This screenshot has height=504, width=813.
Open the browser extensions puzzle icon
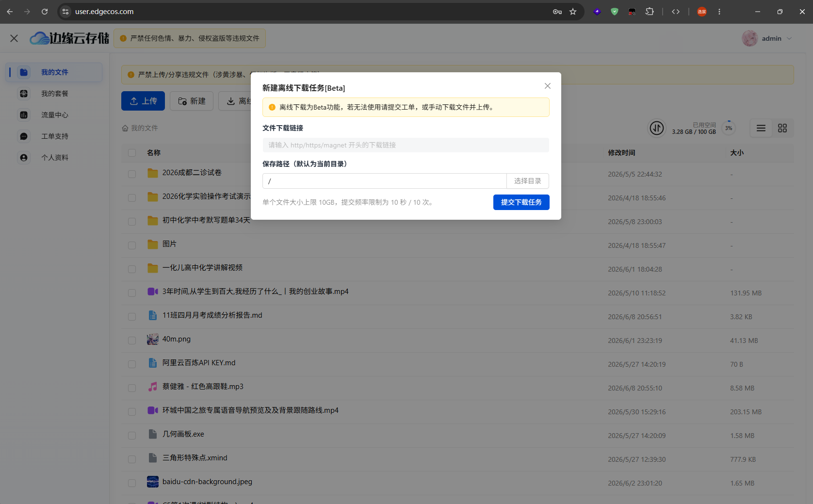pyautogui.click(x=650, y=12)
